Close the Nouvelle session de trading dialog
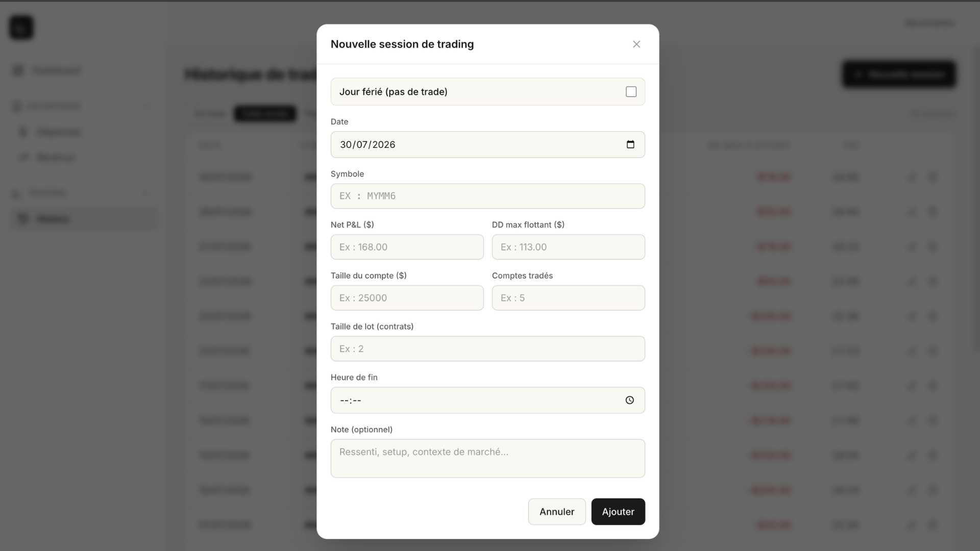980x551 pixels. [636, 44]
